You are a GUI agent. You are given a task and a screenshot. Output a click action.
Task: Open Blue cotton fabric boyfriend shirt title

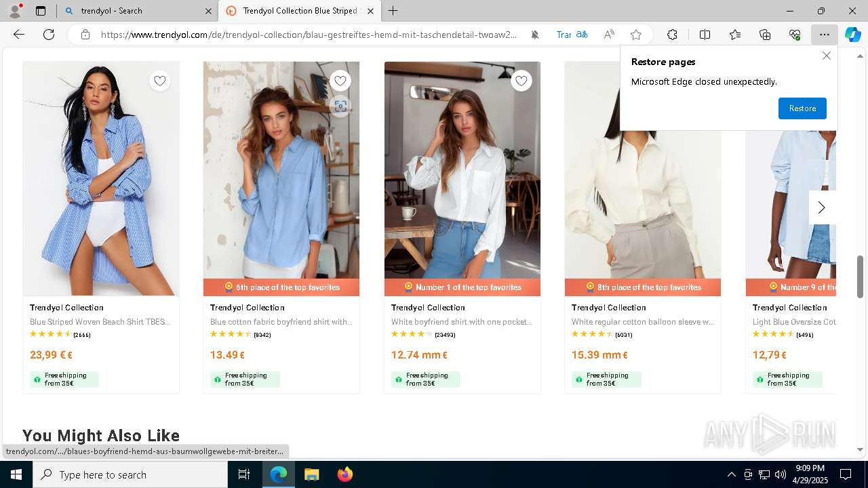click(281, 322)
